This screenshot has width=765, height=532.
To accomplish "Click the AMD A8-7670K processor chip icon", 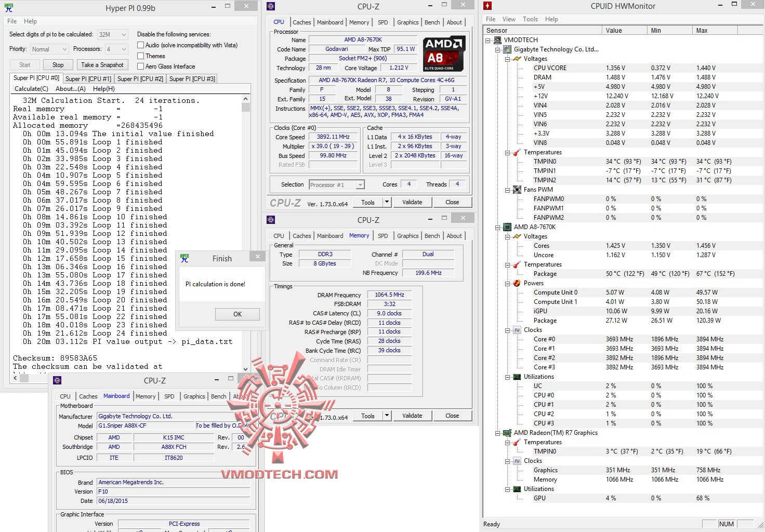I will click(x=507, y=227).
